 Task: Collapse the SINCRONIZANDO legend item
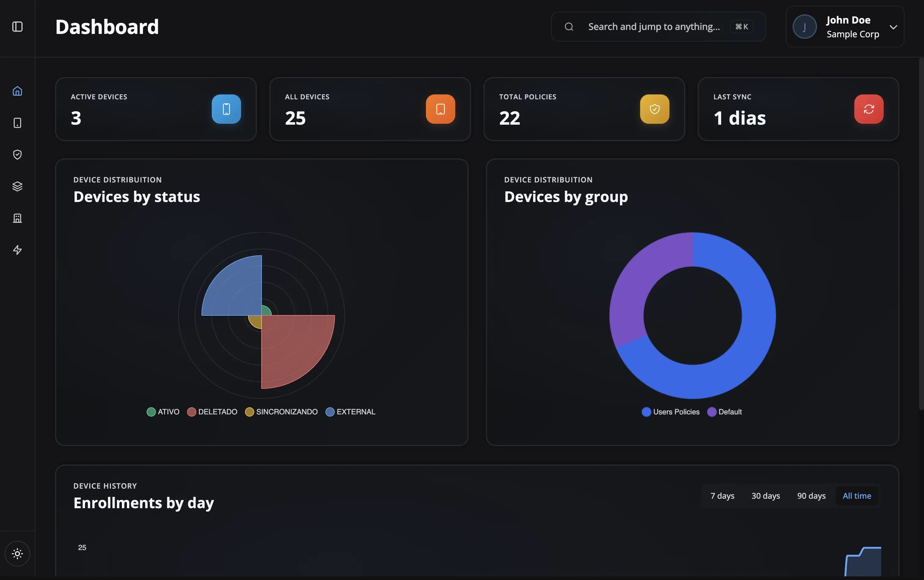(281, 412)
